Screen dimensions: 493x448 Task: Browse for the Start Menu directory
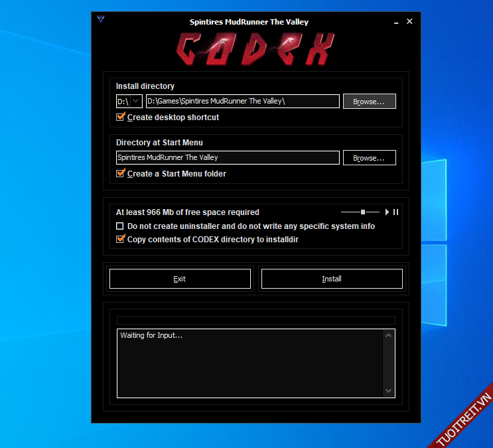click(x=369, y=158)
